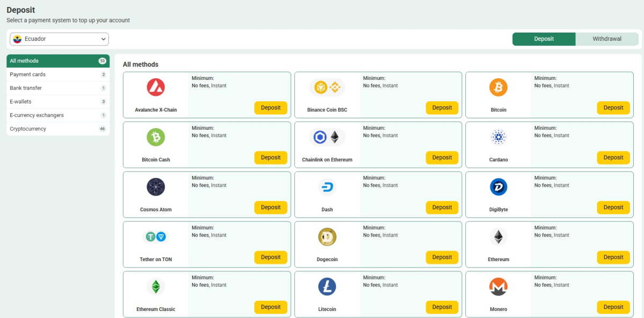This screenshot has height=318, width=644.
Task: Click the Ethereum diamond logo icon
Action: pos(499,236)
